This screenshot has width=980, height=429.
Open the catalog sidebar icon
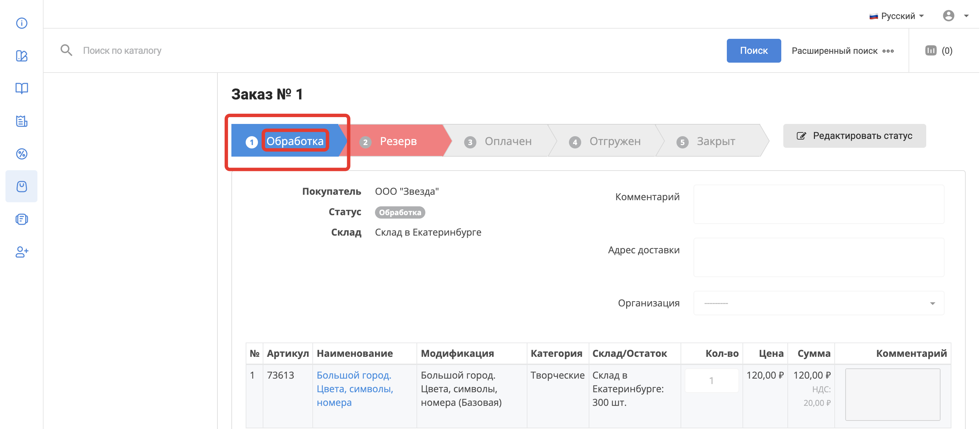[x=22, y=56]
